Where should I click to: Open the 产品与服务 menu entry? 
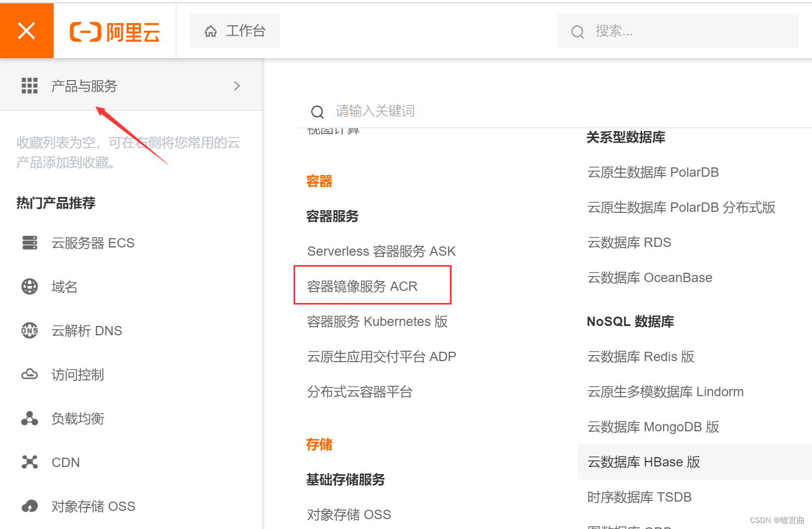131,86
